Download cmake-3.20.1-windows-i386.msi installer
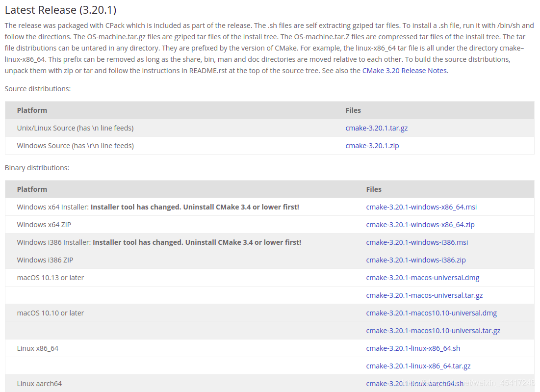Viewport: 540px width, 392px height. [417, 242]
